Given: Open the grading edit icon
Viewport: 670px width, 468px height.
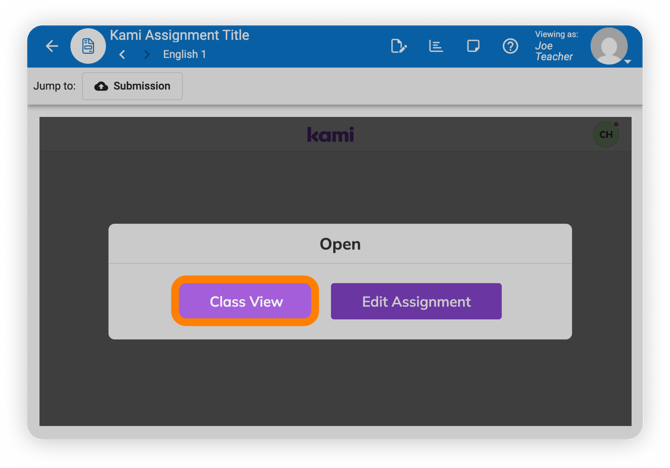Looking at the screenshot, I should tap(398, 46).
